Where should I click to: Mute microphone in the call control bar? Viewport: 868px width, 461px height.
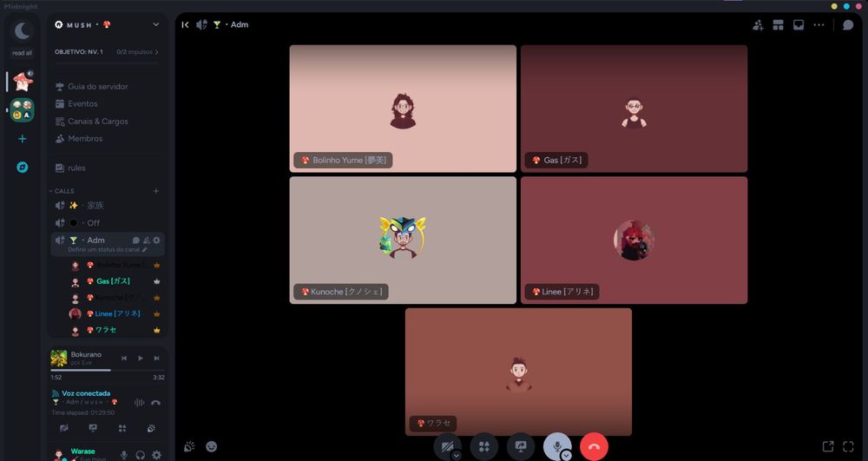pos(556,445)
